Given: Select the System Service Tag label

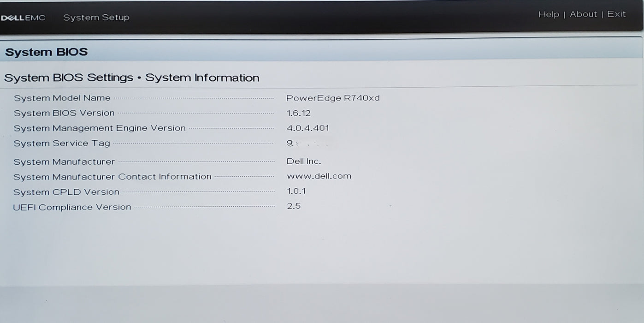Looking at the screenshot, I should (x=62, y=144).
